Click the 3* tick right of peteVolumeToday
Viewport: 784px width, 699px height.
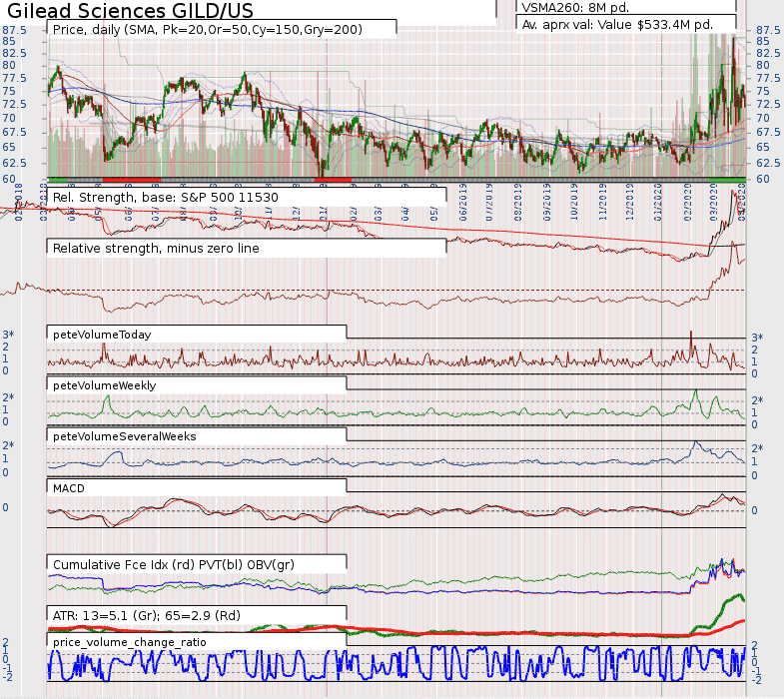coord(757,338)
